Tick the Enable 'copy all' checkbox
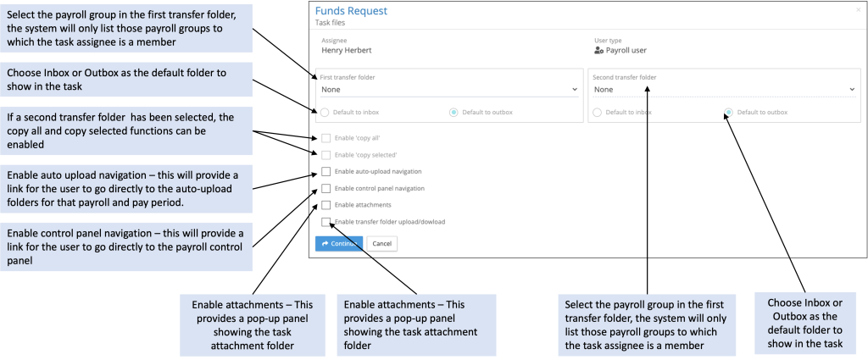The image size is (868, 360). [326, 137]
